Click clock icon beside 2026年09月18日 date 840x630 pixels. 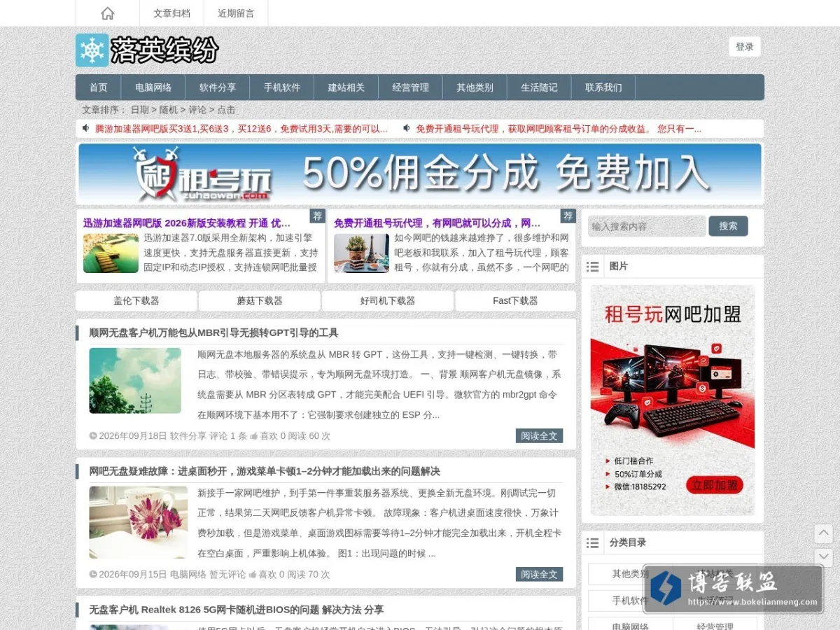[x=93, y=436]
